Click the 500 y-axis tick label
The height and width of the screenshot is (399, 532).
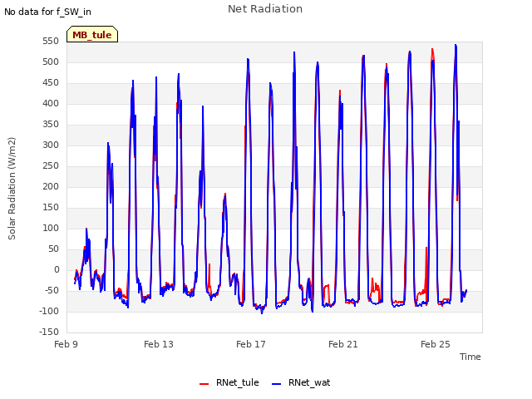point(51,62)
